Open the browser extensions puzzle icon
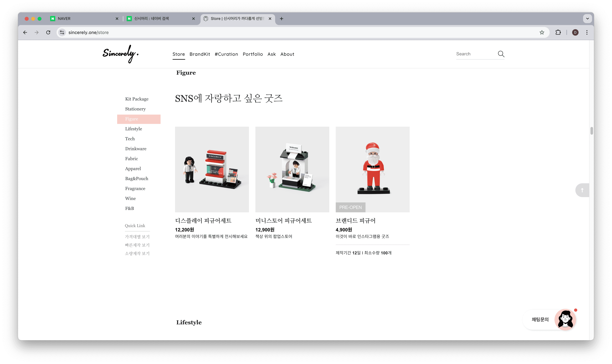Viewport: 612px width, 364px height. pyautogui.click(x=558, y=32)
